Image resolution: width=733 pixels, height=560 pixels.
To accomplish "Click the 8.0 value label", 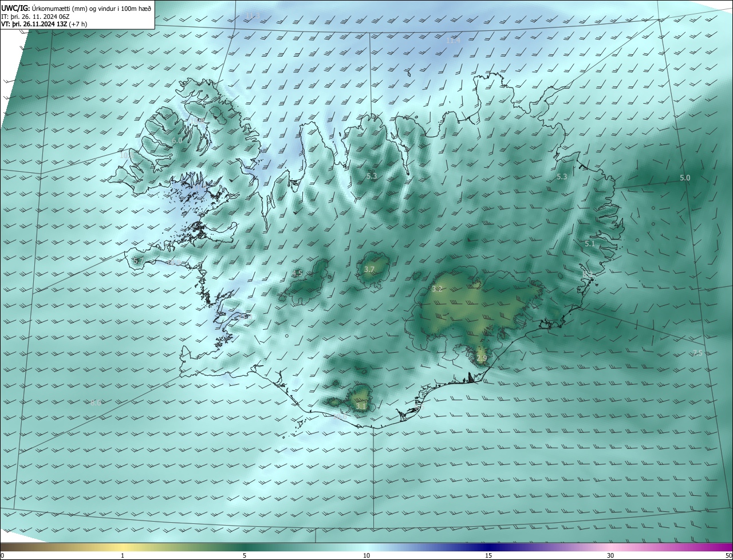I will coord(96,403).
